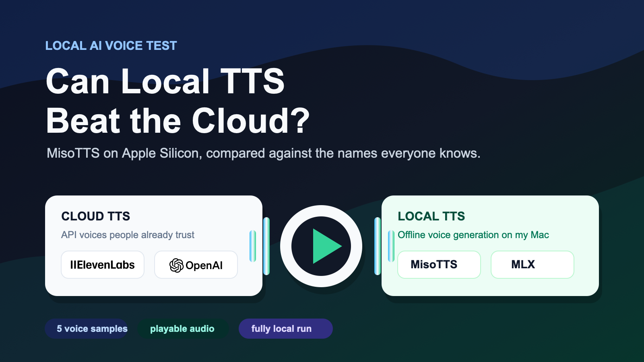This screenshot has height=362, width=644.
Task: Click the 'CLOUD TTS' card heading
Action: (96, 216)
